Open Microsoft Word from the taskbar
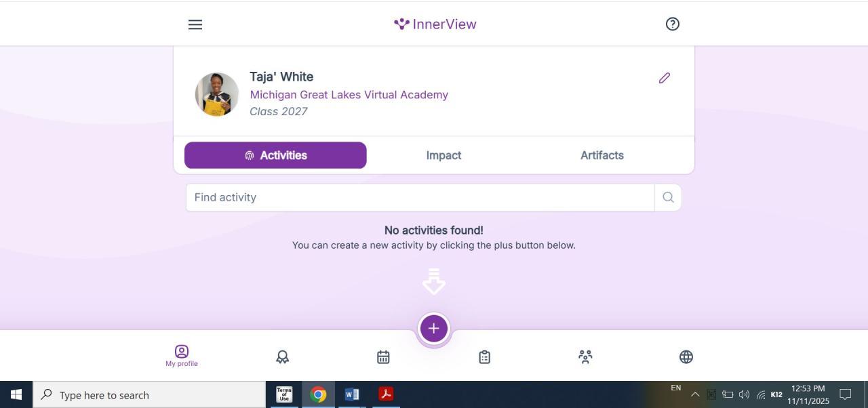The height and width of the screenshot is (408, 868). pos(352,394)
